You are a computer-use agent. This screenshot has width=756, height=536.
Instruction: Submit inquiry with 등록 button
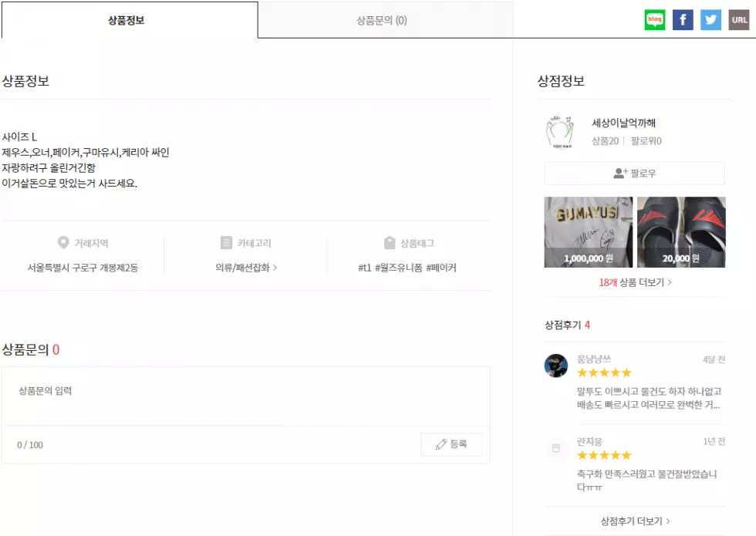point(451,444)
